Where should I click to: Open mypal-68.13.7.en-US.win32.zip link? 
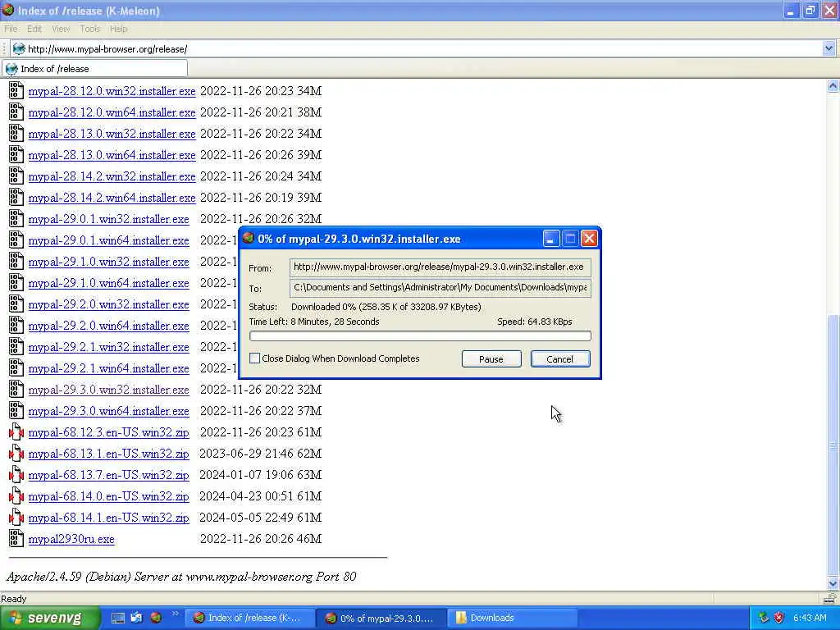[109, 475]
